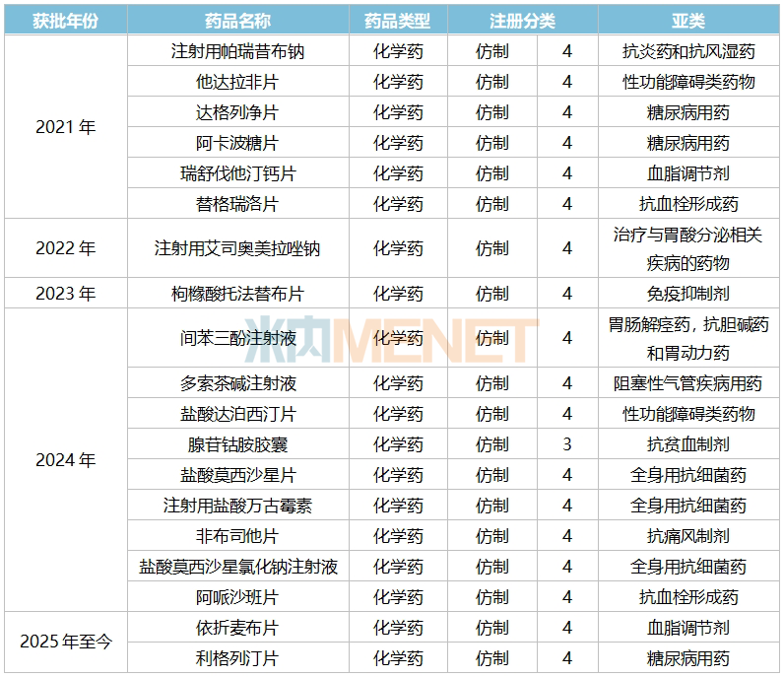This screenshot has width=784, height=677.
Task: Click drug name 间苯三酚注射液
Action: pyautogui.click(x=238, y=338)
